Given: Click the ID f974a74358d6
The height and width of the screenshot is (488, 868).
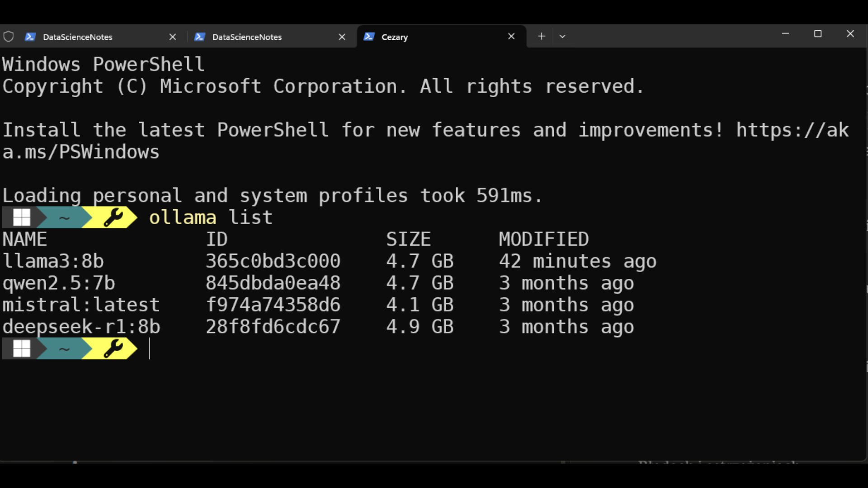Looking at the screenshot, I should [273, 305].
